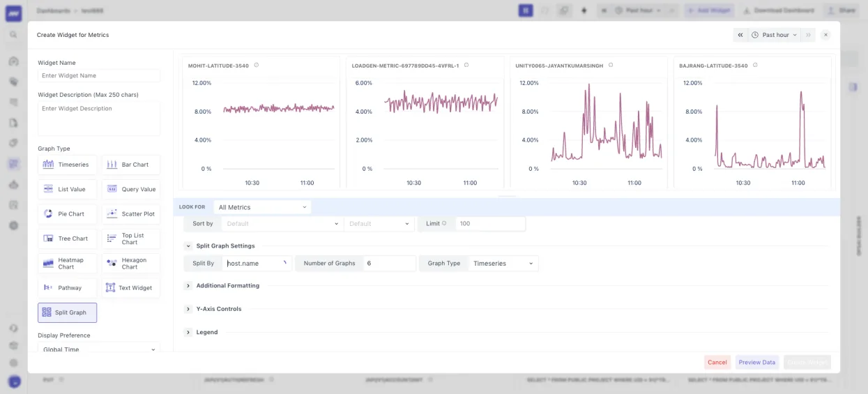Expand the Legend section
The height and width of the screenshot is (394, 868).
point(188,333)
